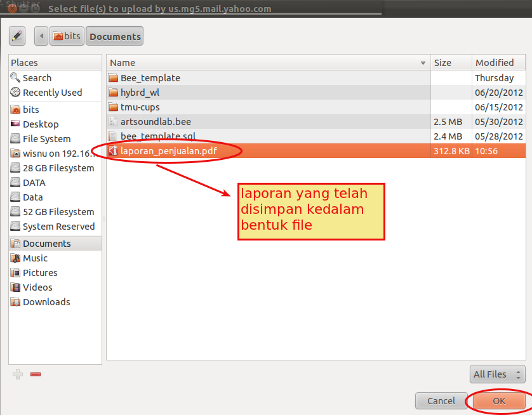Sort files by the Size column
532x415 pixels.
[451, 63]
